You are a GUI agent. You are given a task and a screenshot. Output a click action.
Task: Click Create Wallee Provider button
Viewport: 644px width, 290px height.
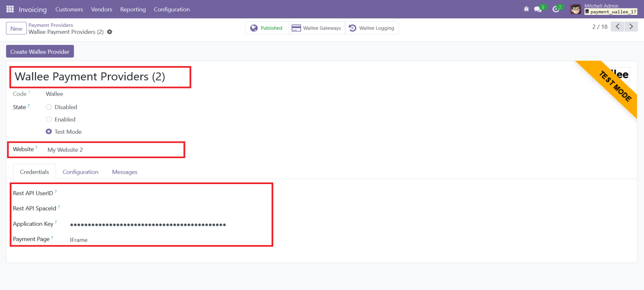(40, 52)
